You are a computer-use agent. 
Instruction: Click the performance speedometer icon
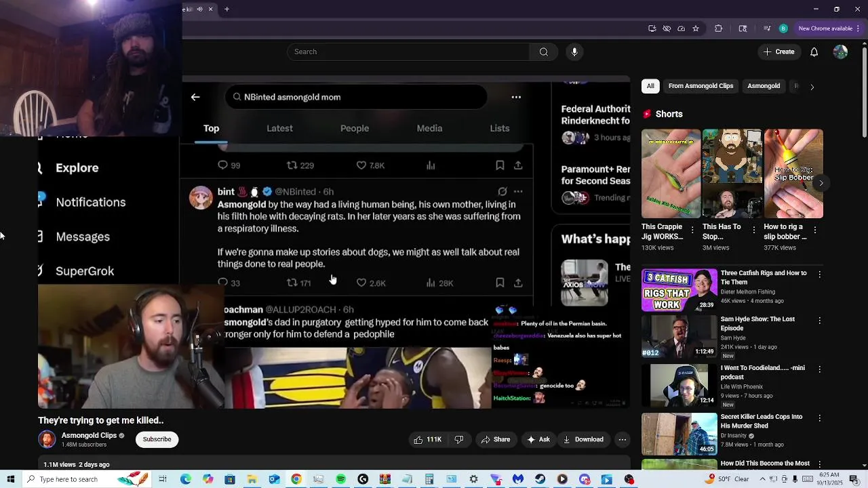(681, 28)
